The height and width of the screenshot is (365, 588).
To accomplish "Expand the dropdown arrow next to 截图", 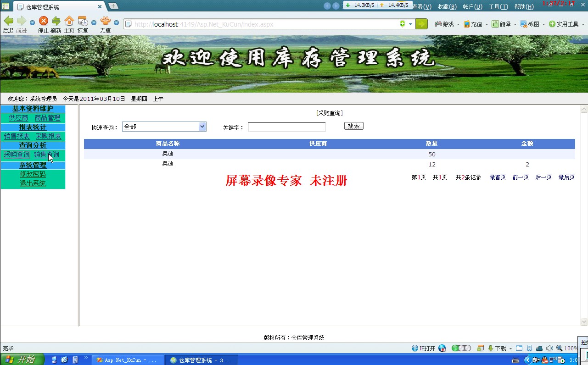I will tap(544, 24).
